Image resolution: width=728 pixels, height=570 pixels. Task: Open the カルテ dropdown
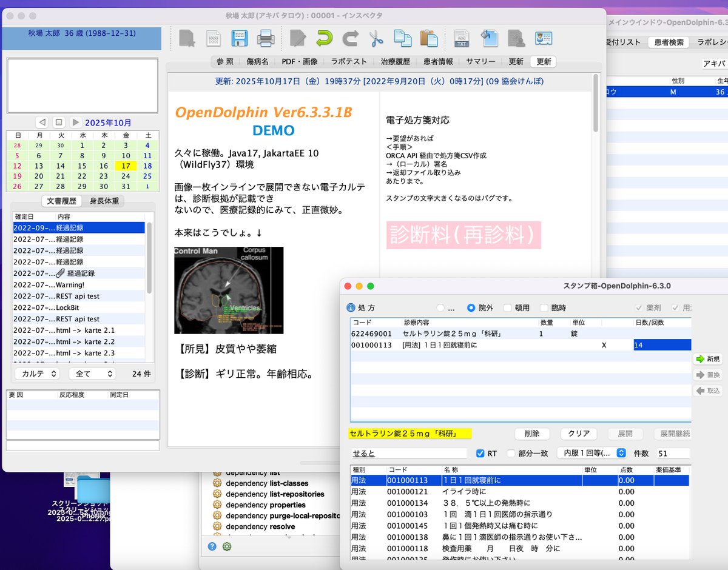click(37, 374)
